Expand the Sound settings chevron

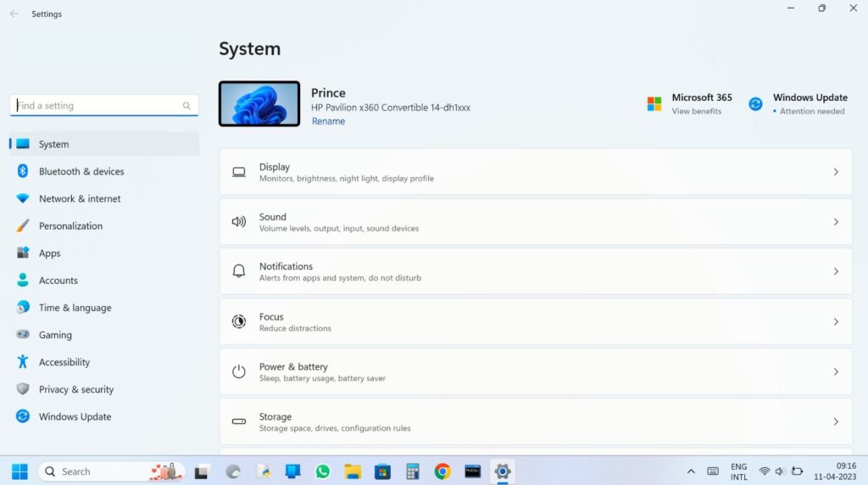point(836,222)
